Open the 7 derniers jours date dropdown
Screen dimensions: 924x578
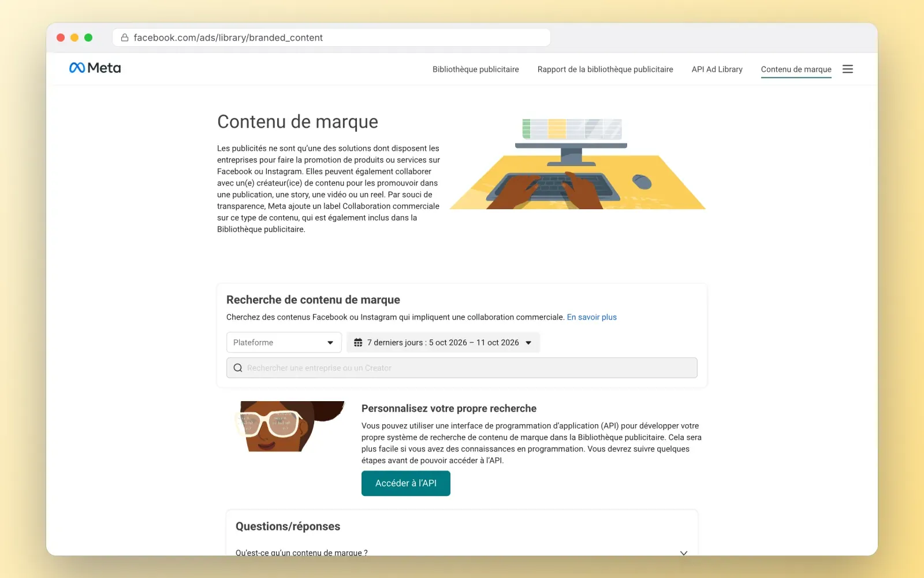pyautogui.click(x=443, y=343)
